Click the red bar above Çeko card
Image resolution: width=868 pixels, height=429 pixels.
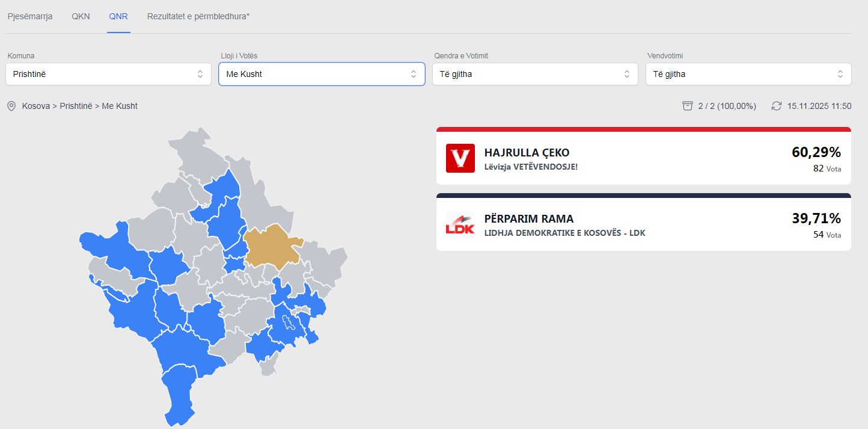643,129
